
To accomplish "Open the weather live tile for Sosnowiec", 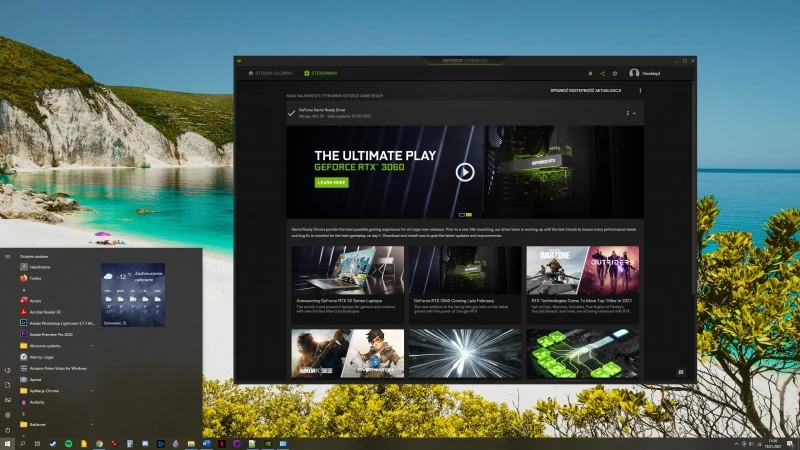I will 133,295.
